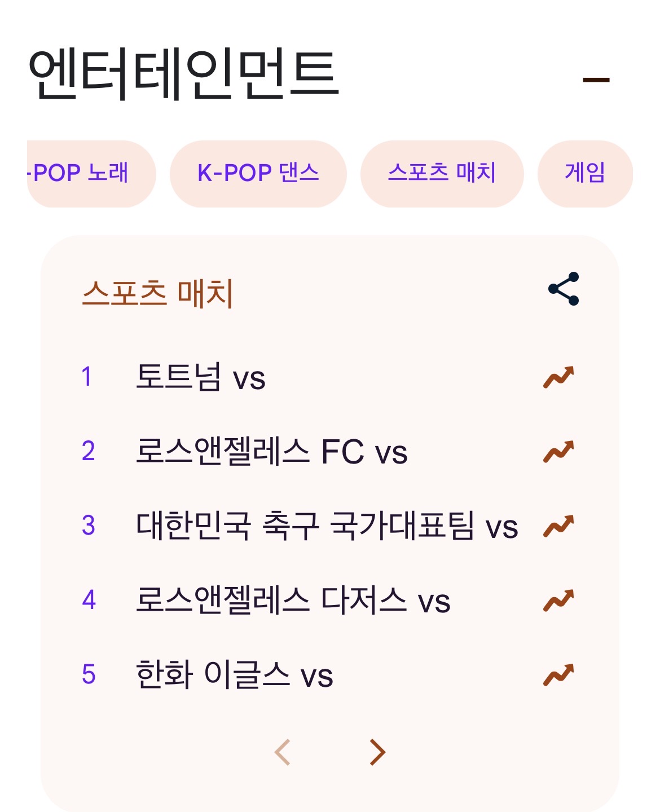Screen dimensions: 660x812
Task: Open the 토트넘 vs trending result
Action: 200,377
